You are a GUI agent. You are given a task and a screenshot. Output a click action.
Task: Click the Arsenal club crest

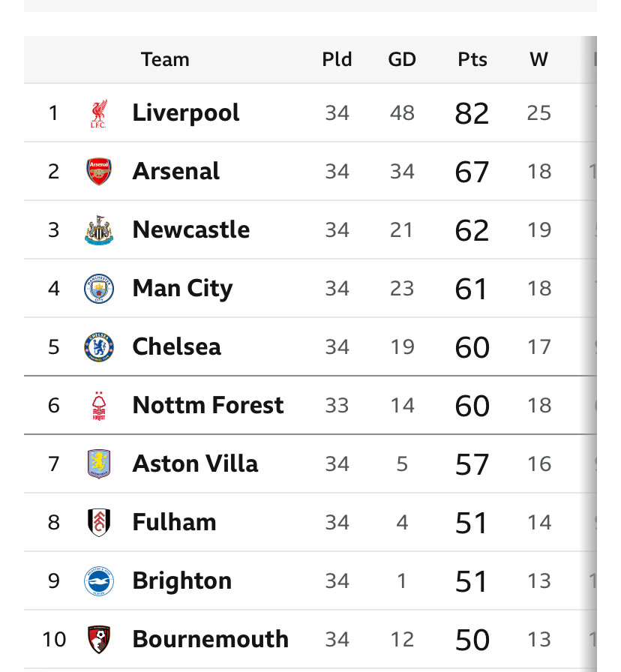coord(98,172)
